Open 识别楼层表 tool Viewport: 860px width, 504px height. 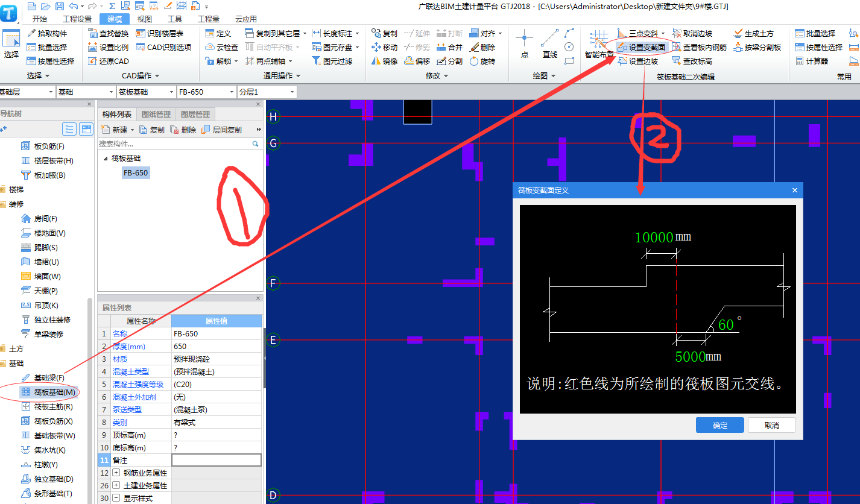pyautogui.click(x=160, y=33)
